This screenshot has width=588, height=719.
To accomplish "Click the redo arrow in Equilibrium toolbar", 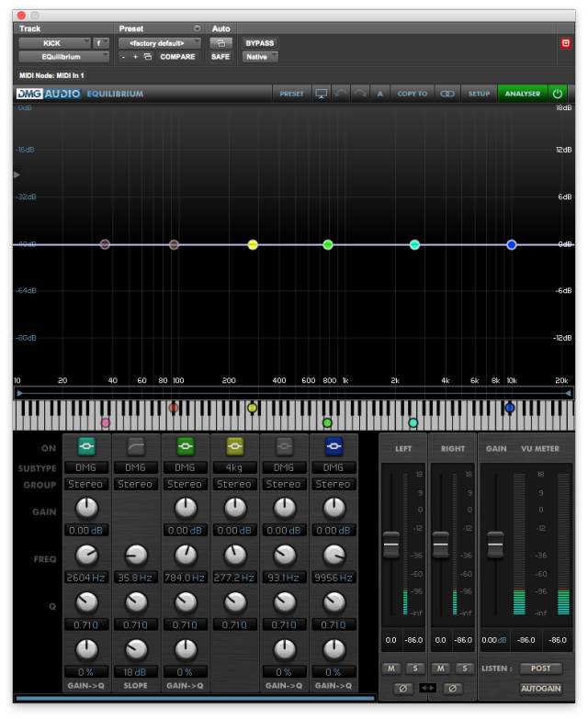I will coord(360,94).
